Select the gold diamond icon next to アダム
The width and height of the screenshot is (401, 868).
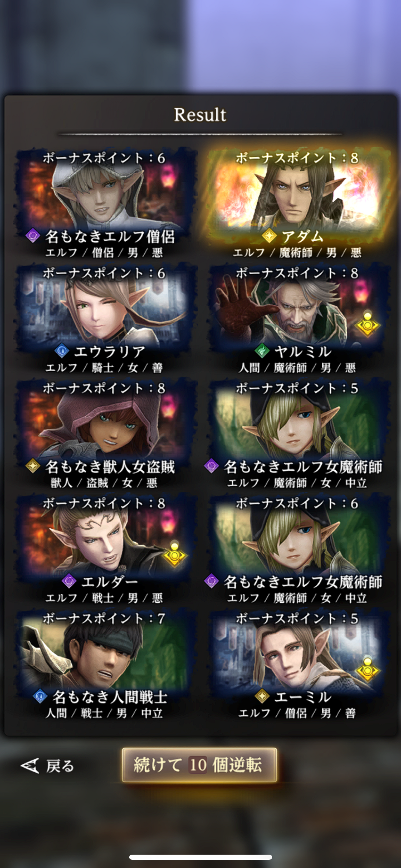(269, 236)
